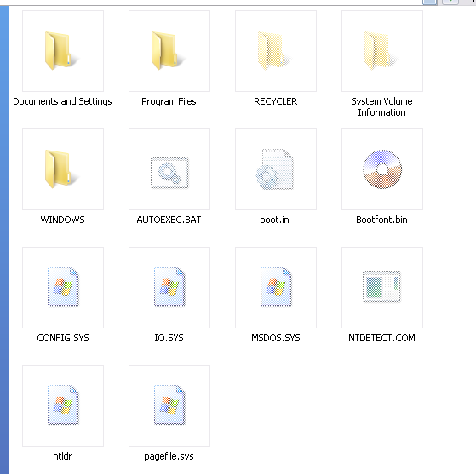Image resolution: width=476 pixels, height=474 pixels.
Task: Select the pagefile.sys file icon
Action: click(169, 406)
